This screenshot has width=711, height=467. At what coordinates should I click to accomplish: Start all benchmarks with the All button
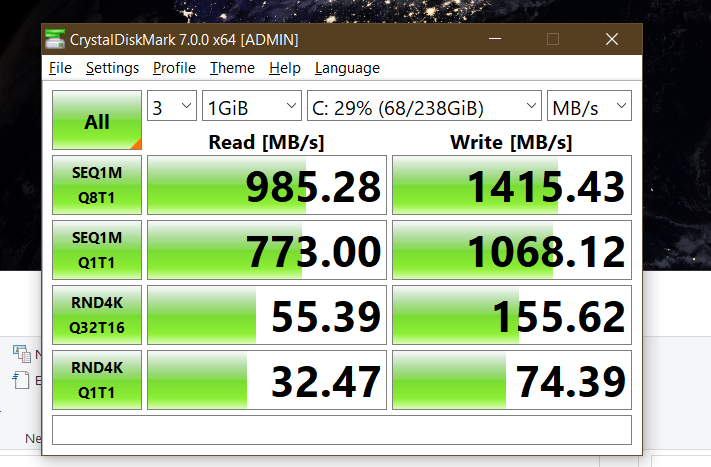click(97, 120)
